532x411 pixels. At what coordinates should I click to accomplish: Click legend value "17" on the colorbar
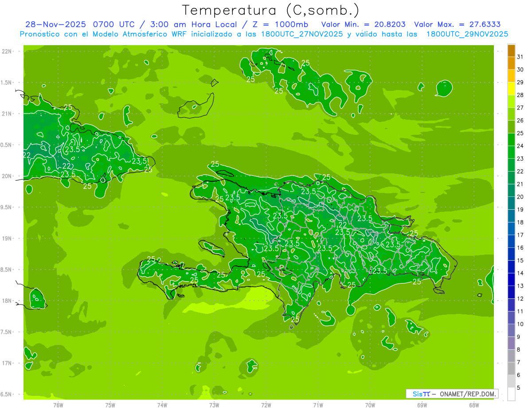coord(520,235)
